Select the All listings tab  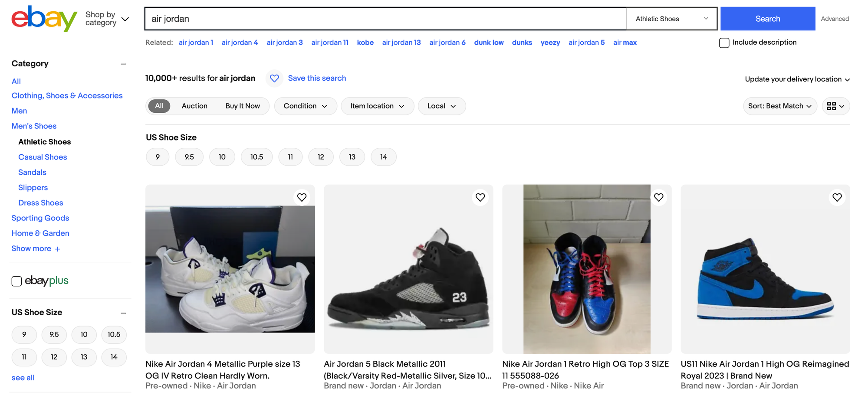(159, 106)
